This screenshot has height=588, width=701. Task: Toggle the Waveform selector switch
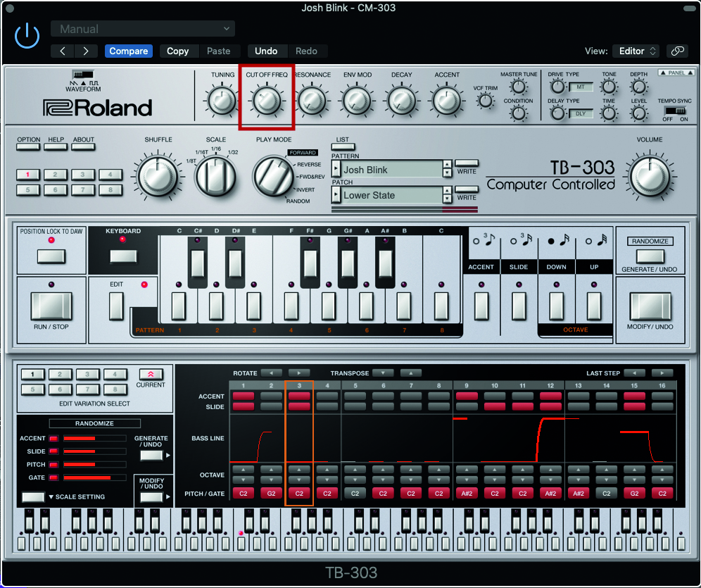point(83,74)
